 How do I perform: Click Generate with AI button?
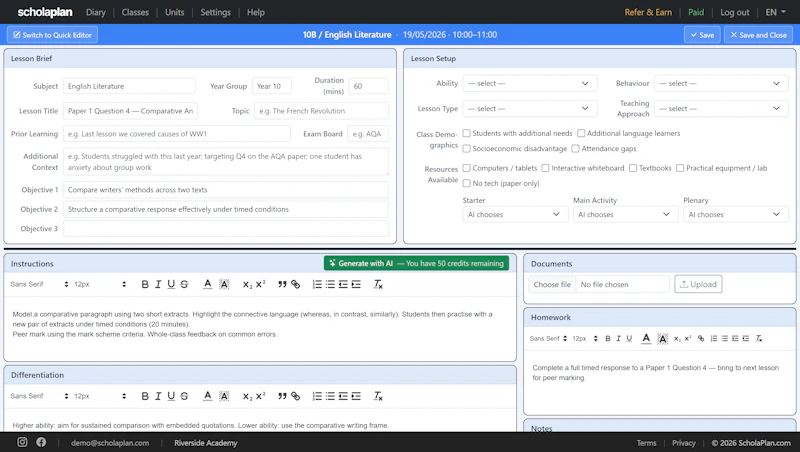coord(416,263)
